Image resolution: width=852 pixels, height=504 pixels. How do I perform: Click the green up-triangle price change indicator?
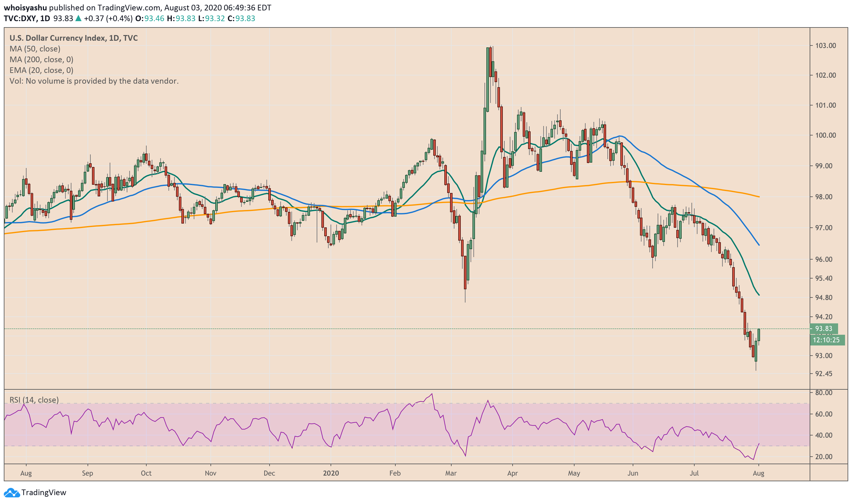tap(78, 18)
